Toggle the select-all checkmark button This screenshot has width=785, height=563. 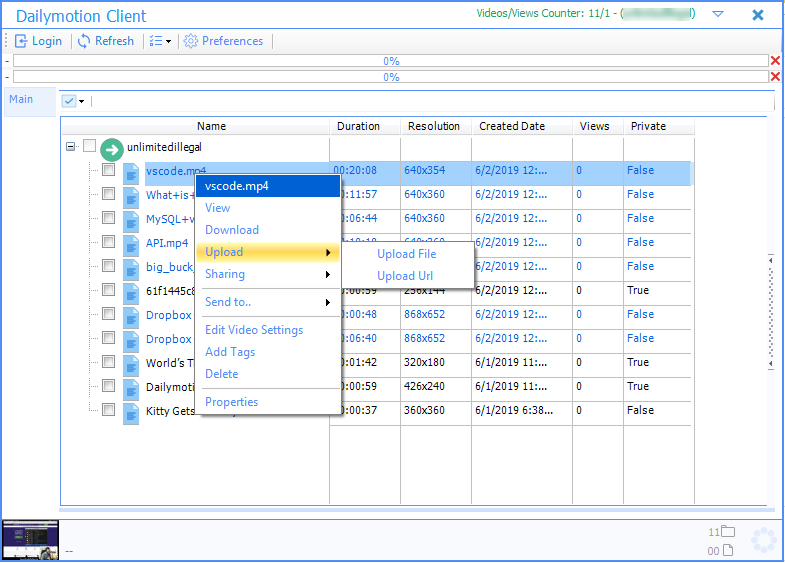69,101
